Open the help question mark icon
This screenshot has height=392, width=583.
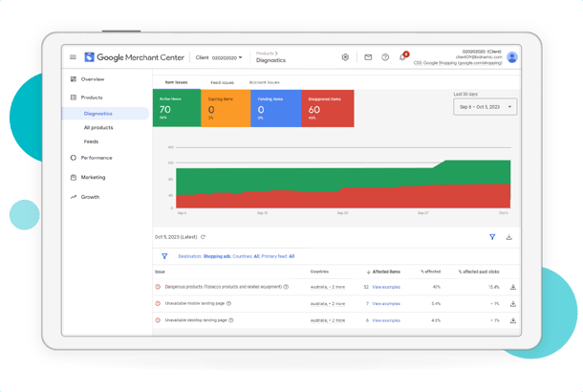point(385,57)
